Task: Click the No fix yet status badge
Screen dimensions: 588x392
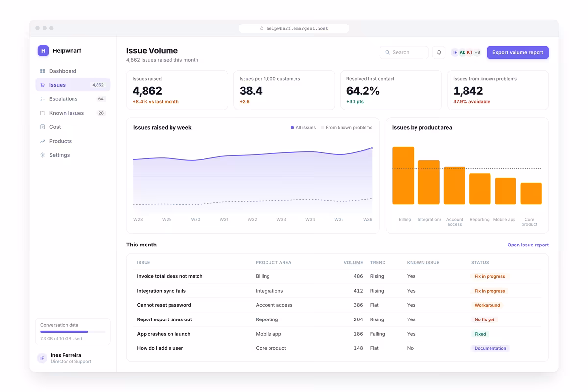Action: point(485,319)
